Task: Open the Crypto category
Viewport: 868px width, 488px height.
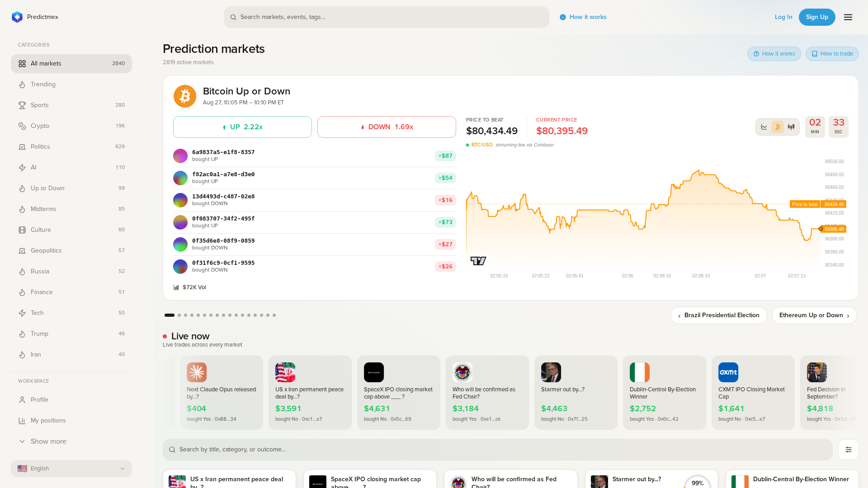Action: pyautogui.click(x=71, y=126)
